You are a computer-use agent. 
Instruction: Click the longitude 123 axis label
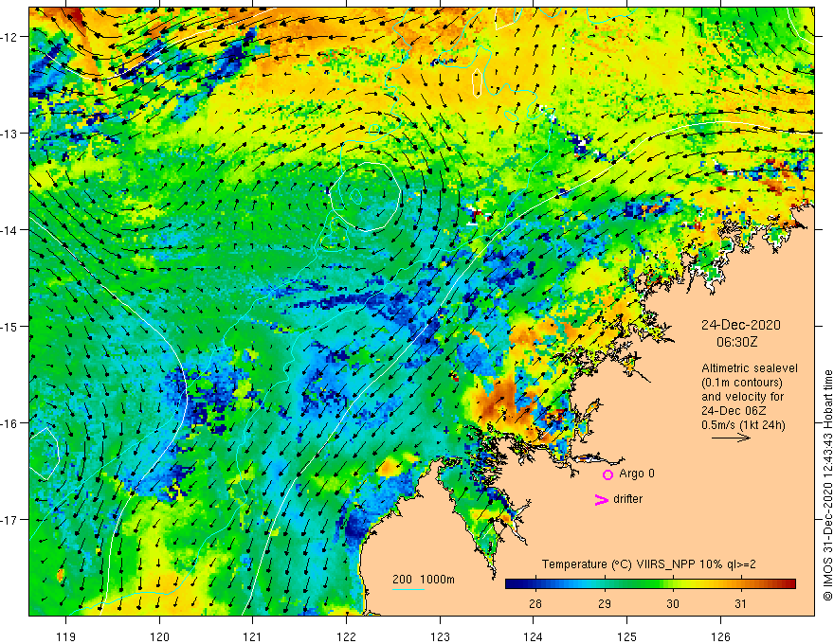coord(440,636)
